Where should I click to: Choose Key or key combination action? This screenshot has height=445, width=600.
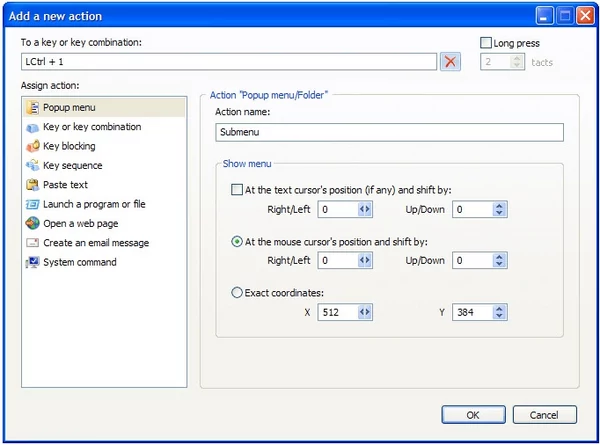click(104, 127)
